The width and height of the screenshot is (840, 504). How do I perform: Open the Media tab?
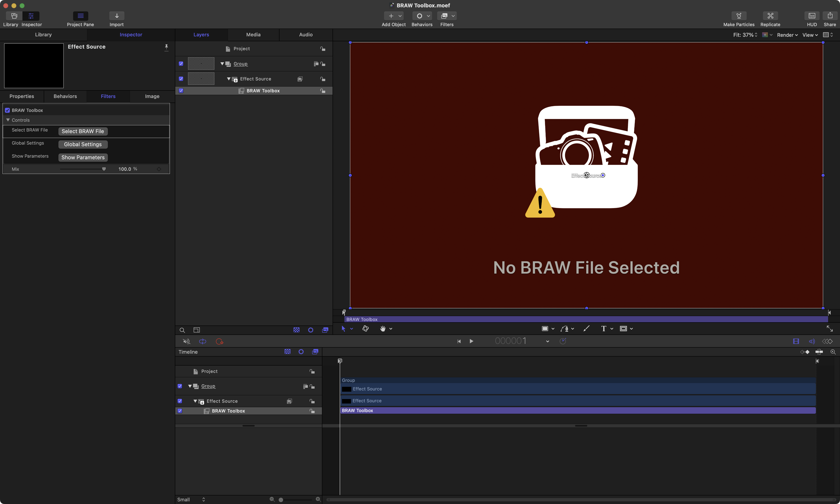pos(253,35)
